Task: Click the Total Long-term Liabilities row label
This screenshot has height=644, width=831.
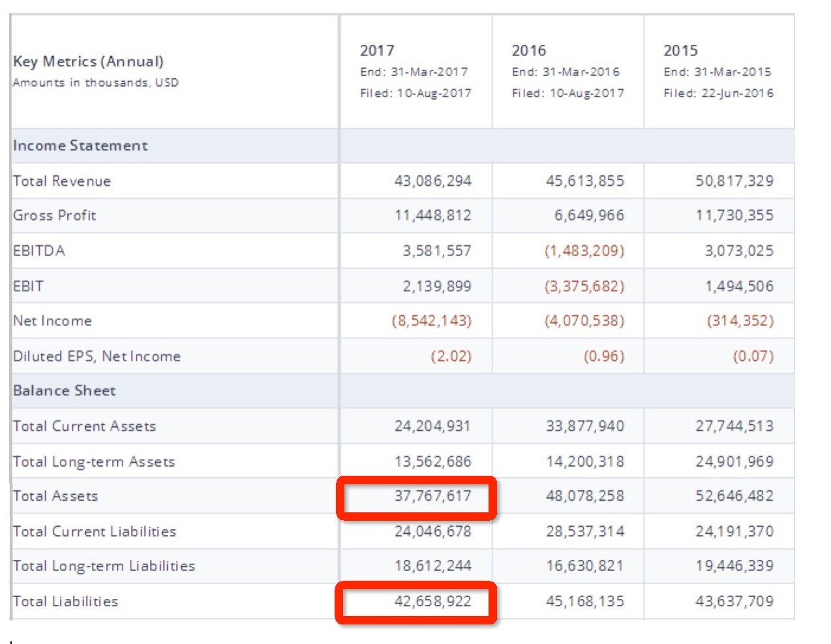Action: (104, 566)
